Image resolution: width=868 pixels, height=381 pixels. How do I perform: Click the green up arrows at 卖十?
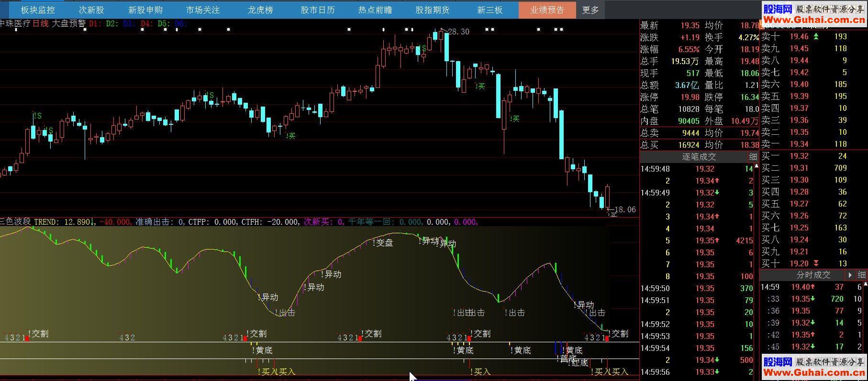816,36
